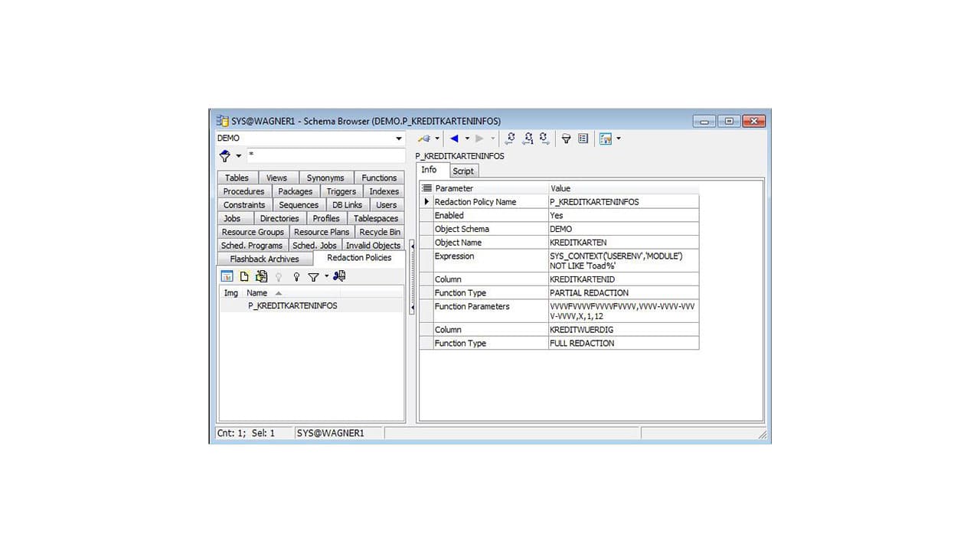Click the disabled gray lightbulb icon

(279, 276)
